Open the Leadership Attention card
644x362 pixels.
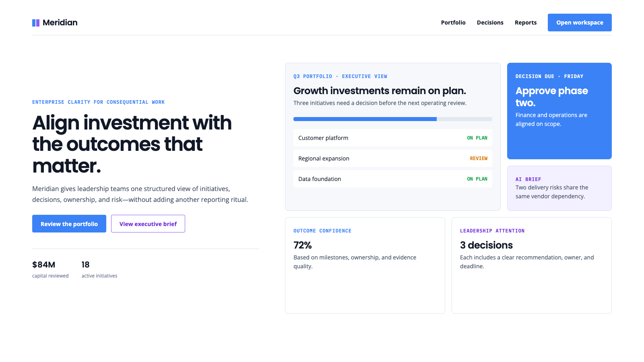[x=532, y=265]
